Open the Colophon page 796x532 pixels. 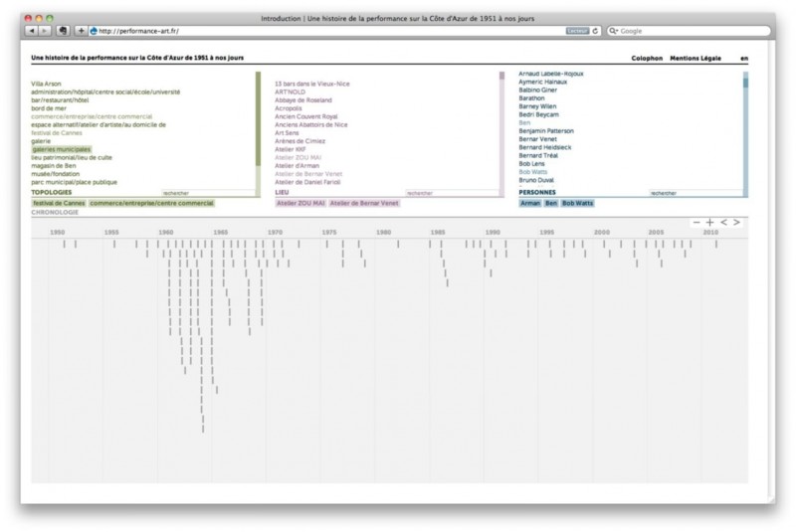[x=646, y=59]
